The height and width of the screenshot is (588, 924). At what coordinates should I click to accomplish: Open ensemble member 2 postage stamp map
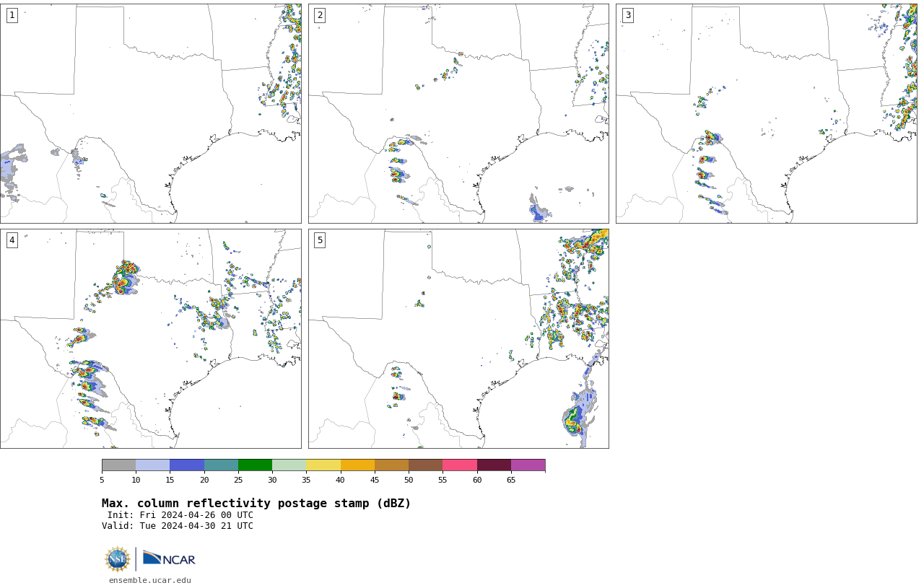(458, 113)
